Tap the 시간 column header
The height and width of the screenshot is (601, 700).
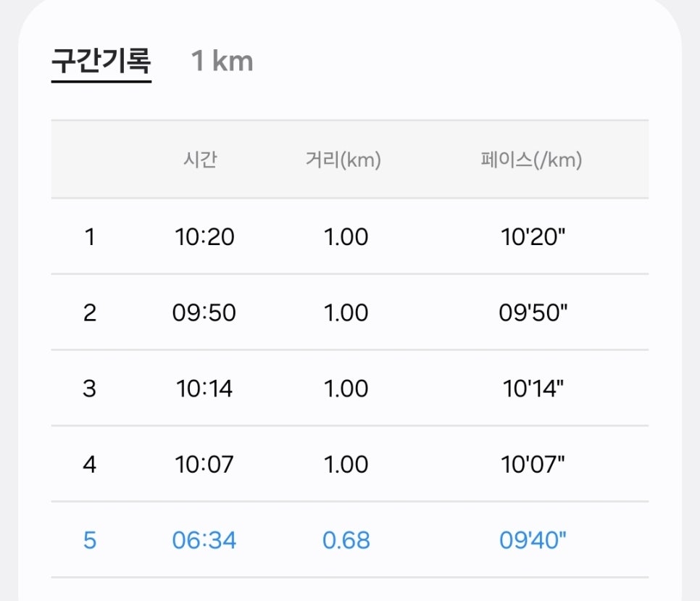click(201, 159)
